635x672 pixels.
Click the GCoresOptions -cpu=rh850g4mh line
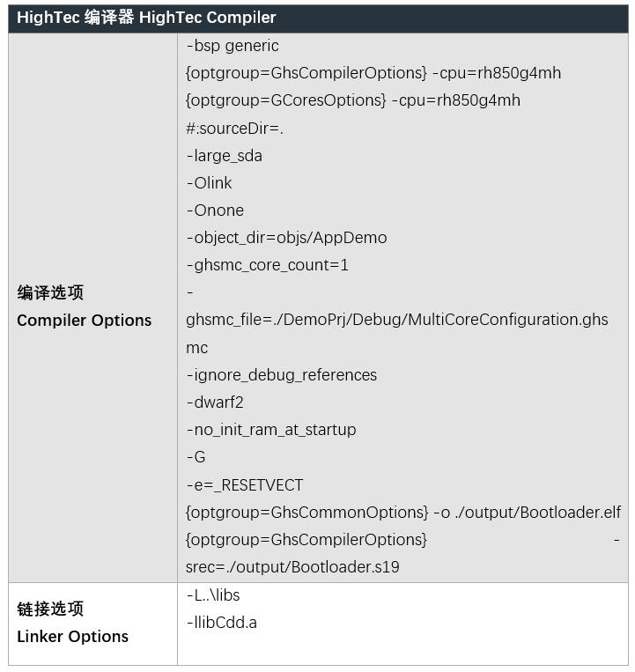click(353, 100)
